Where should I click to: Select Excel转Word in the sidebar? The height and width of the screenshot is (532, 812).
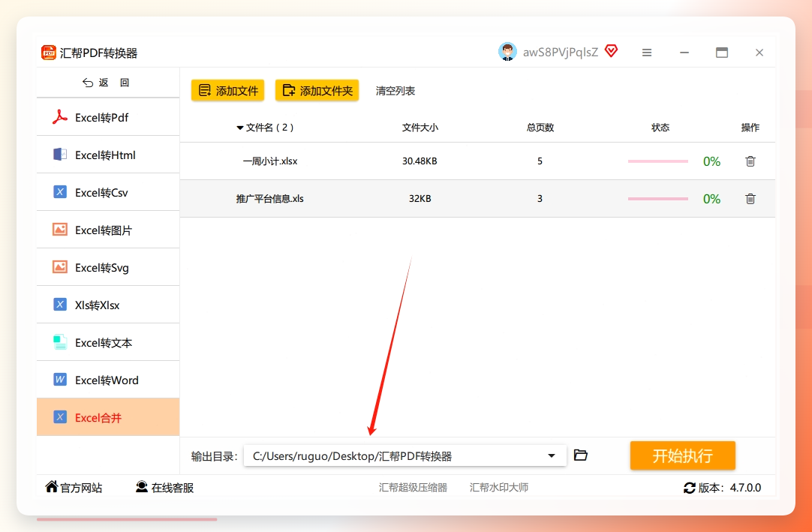[x=108, y=380]
